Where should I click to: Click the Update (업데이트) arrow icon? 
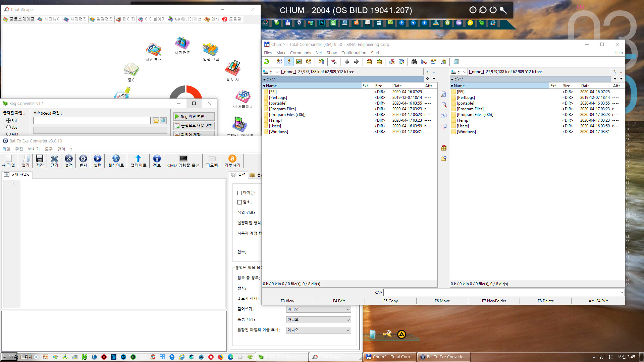point(138,161)
